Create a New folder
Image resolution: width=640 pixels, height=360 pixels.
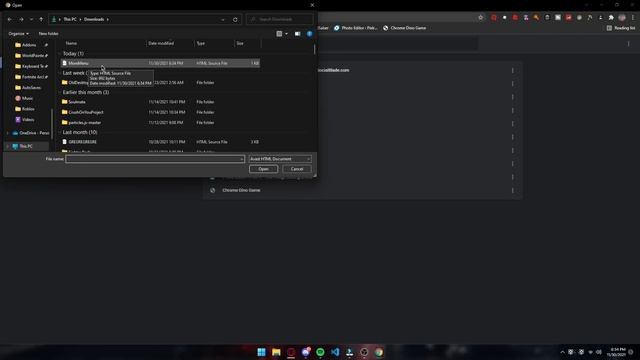click(x=48, y=33)
